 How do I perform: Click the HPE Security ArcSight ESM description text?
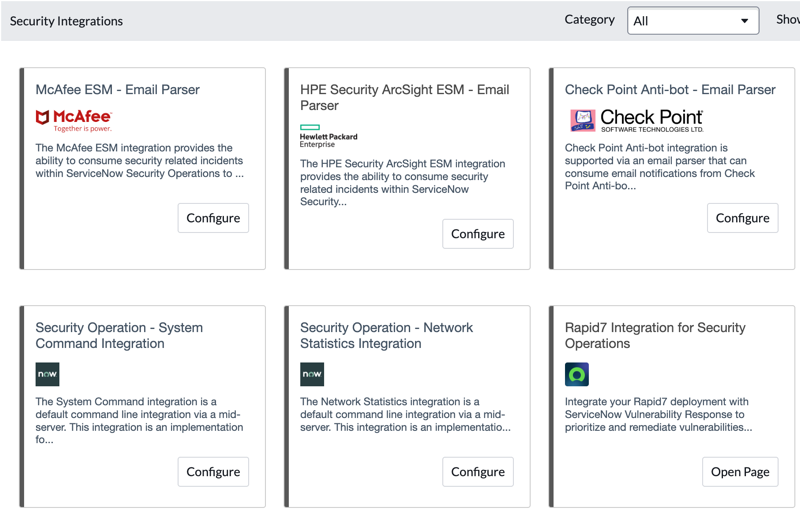click(403, 183)
